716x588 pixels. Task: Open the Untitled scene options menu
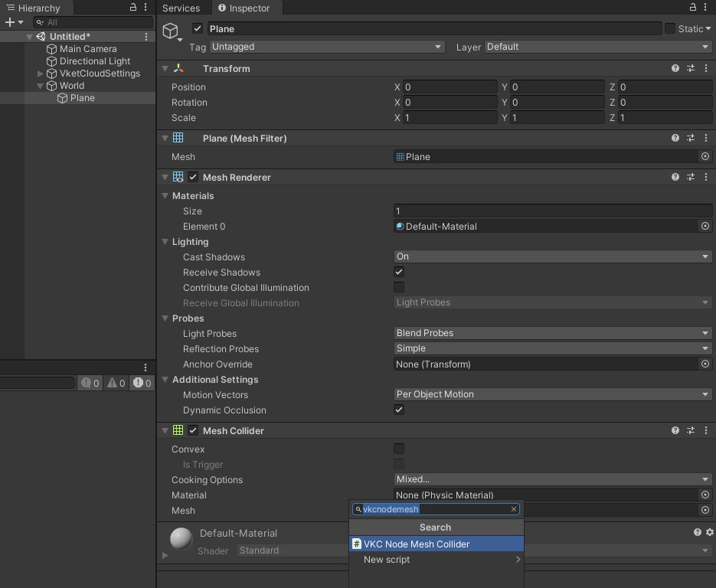(x=146, y=37)
